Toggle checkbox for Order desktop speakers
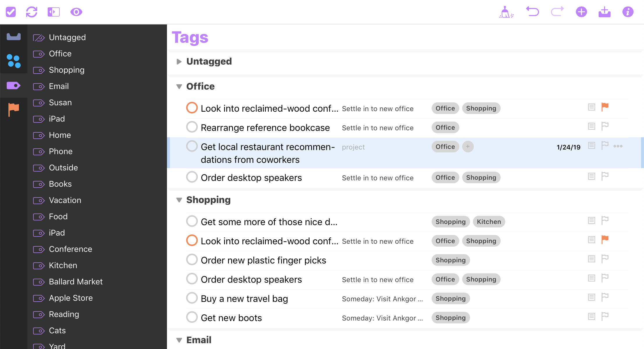This screenshot has height=349, width=644. click(192, 177)
